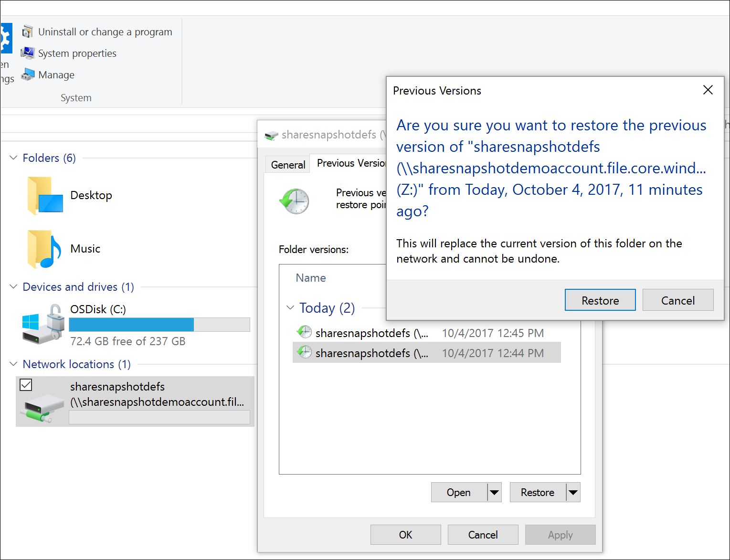Click Apply in the properties dialog

(x=560, y=534)
